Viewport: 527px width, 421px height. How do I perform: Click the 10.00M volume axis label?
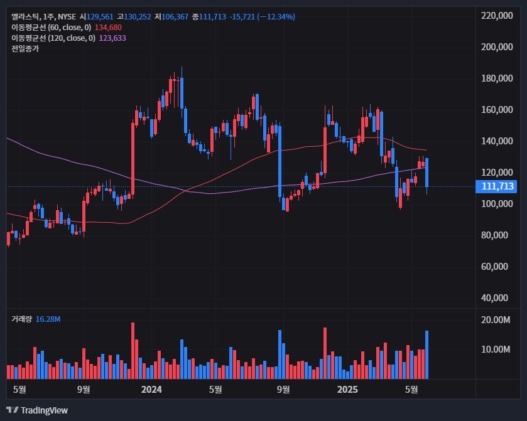[495, 349]
